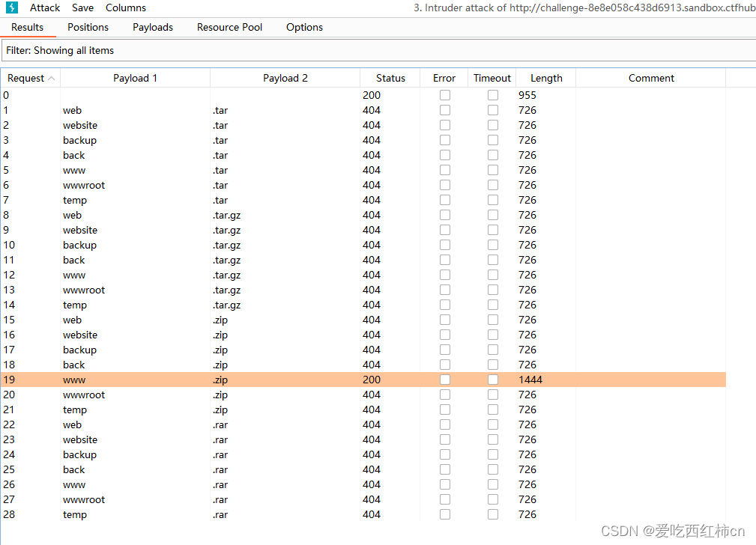
Task: Switch to the Options tab
Action: (x=304, y=28)
